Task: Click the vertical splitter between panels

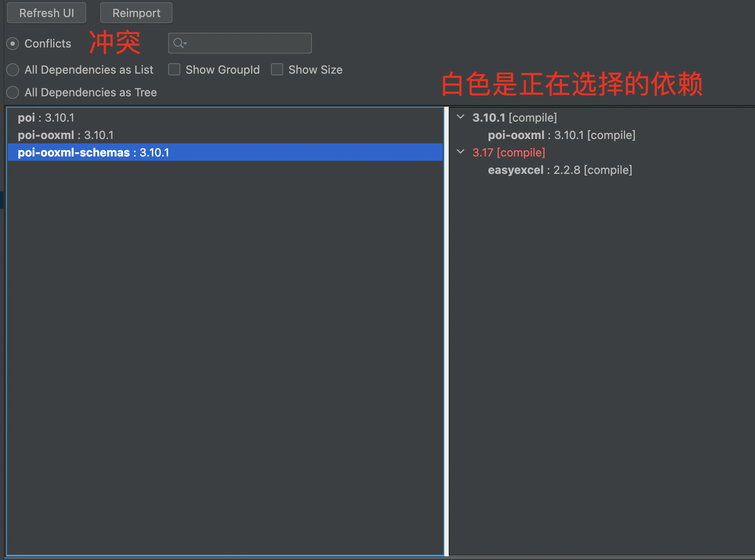Action: (x=447, y=331)
